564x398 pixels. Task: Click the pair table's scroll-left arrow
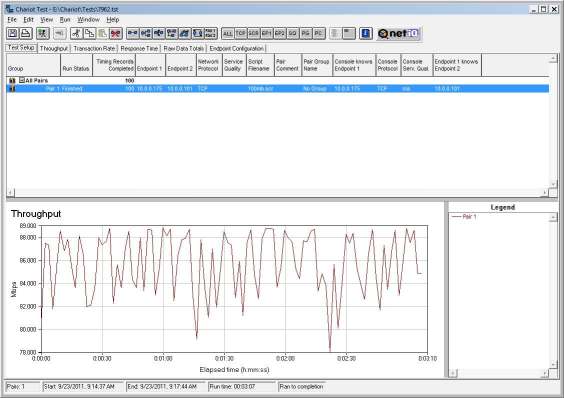coord(10,193)
